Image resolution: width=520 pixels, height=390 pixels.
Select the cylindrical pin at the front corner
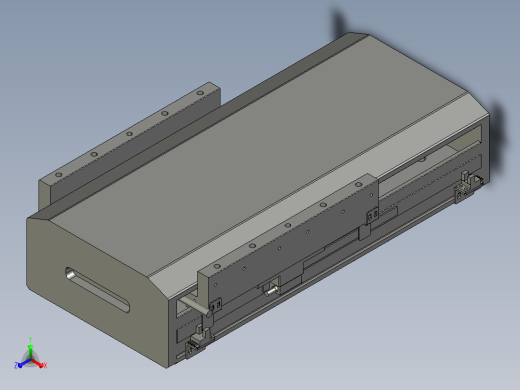tap(195, 306)
